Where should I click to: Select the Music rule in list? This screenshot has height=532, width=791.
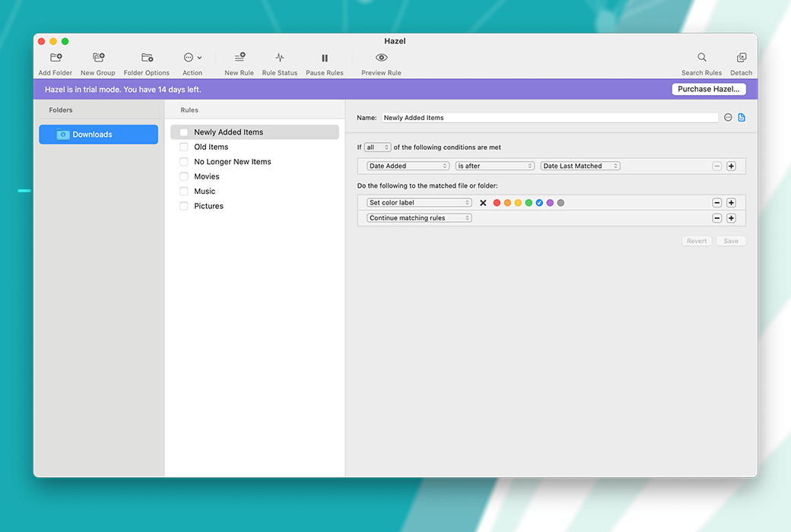click(x=205, y=192)
